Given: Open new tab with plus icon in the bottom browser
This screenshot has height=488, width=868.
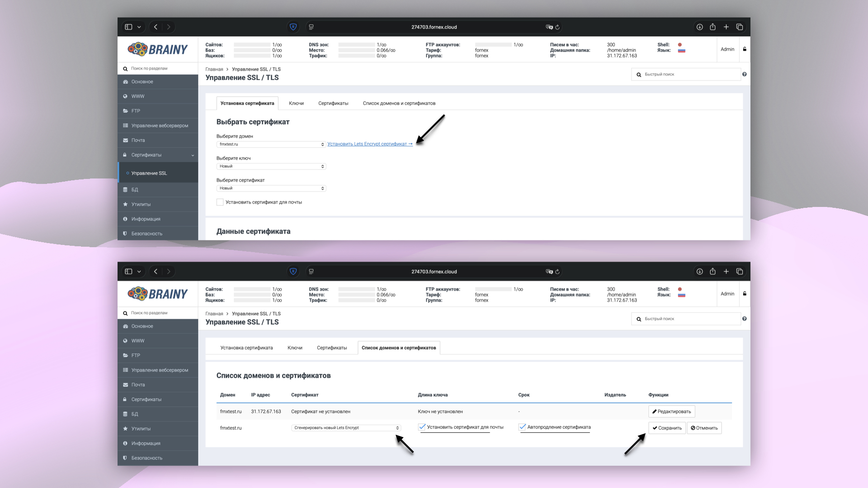Looking at the screenshot, I should pos(726,272).
